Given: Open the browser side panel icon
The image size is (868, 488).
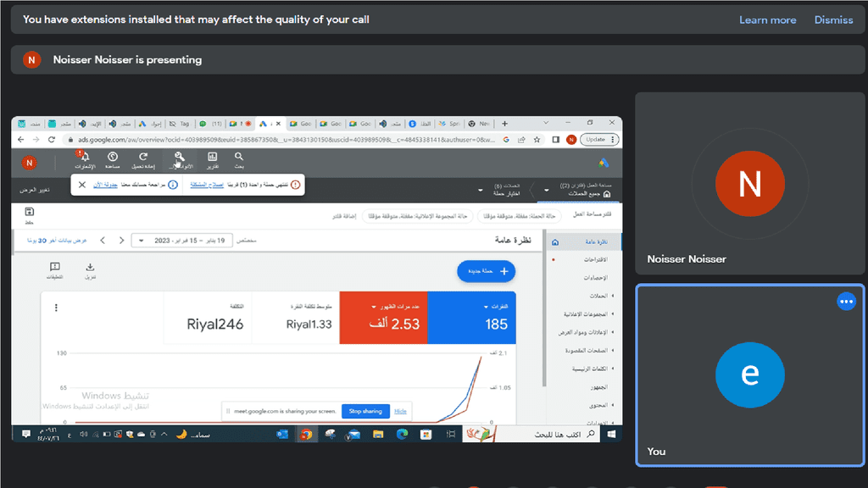Looking at the screenshot, I should [x=556, y=140].
